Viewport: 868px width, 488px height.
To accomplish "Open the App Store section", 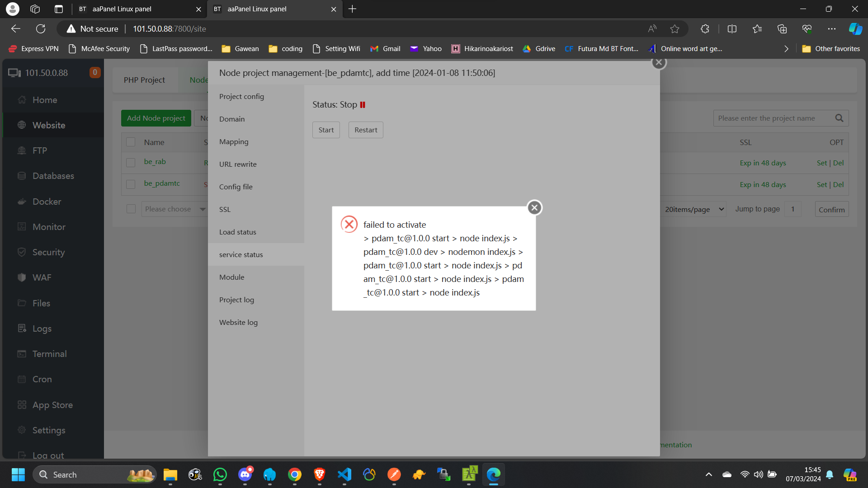I will pos(52,405).
